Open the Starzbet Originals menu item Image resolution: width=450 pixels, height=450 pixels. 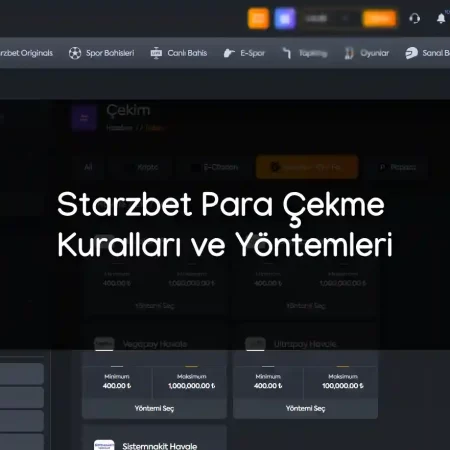[26, 53]
